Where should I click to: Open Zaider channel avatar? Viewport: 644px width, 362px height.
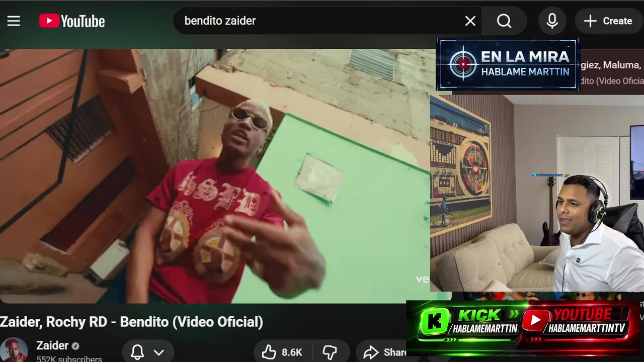click(14, 350)
